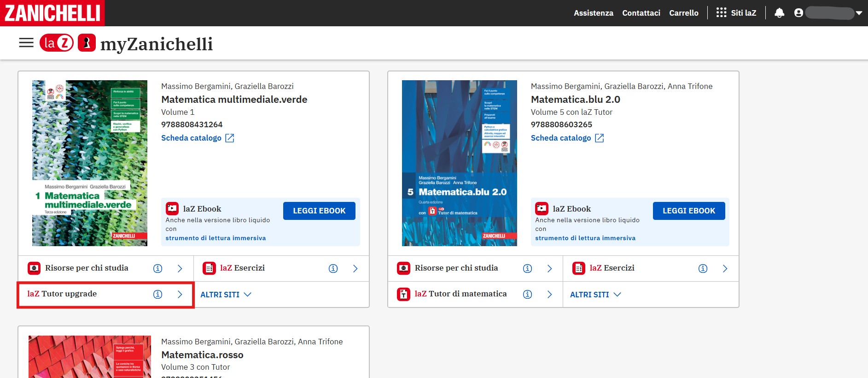This screenshot has width=868, height=378.
Task: Click LEGGI EBOOK for Matematica multimediale.verde
Action: [319, 211]
